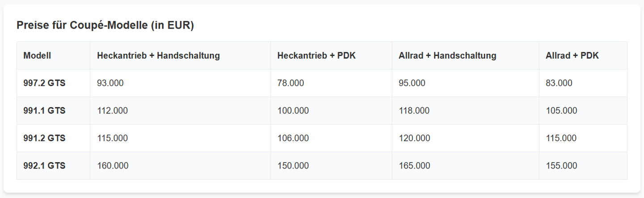Select the 155.000 price cell
The image size is (644, 198).
pos(583,166)
